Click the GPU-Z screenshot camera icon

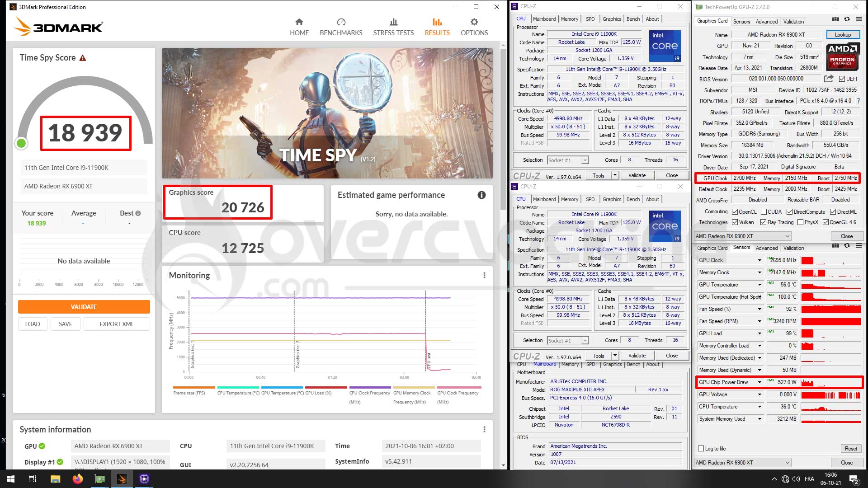835,19
